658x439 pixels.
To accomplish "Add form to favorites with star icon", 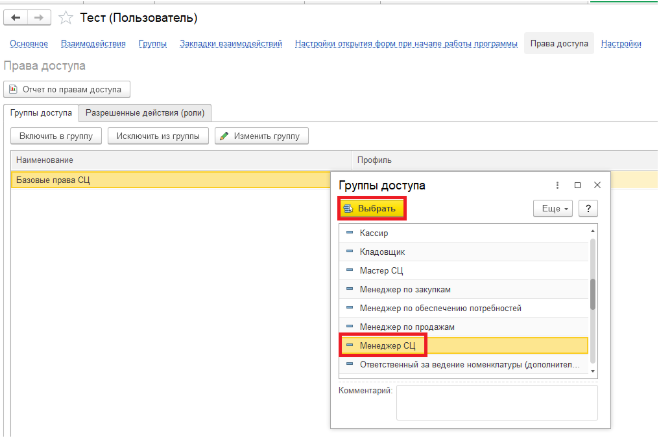I will [66, 18].
